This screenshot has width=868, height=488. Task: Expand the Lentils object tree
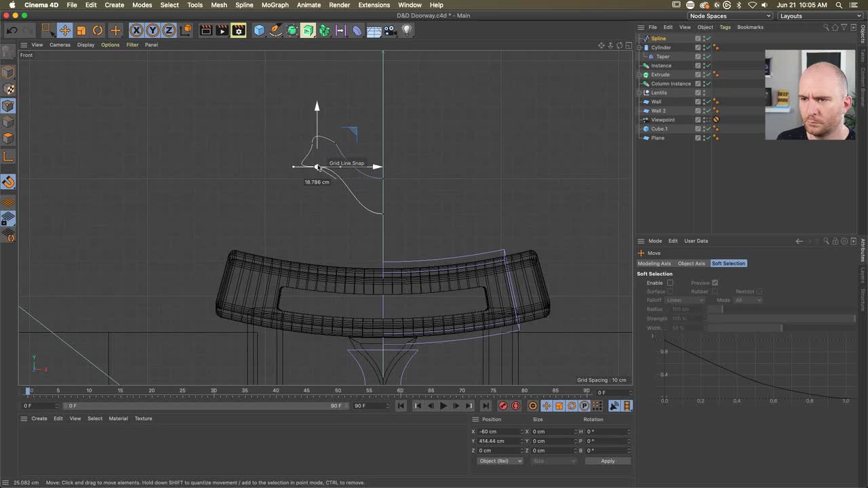tap(639, 93)
